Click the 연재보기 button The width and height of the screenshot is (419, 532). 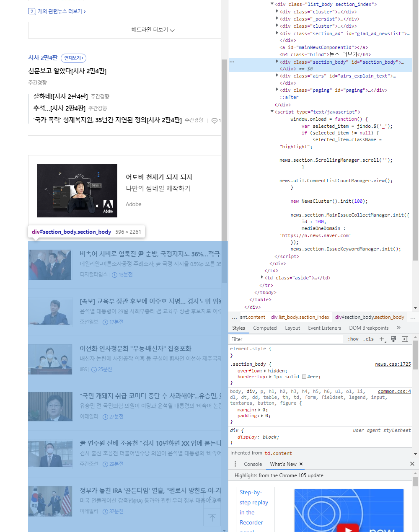[x=73, y=58]
